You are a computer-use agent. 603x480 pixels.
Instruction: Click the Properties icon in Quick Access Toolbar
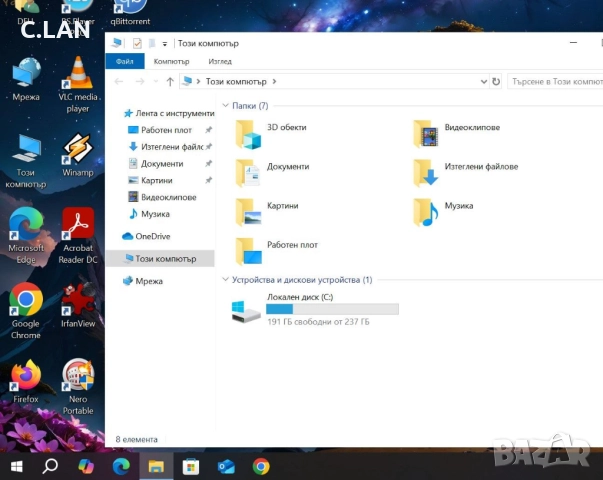tap(137, 43)
